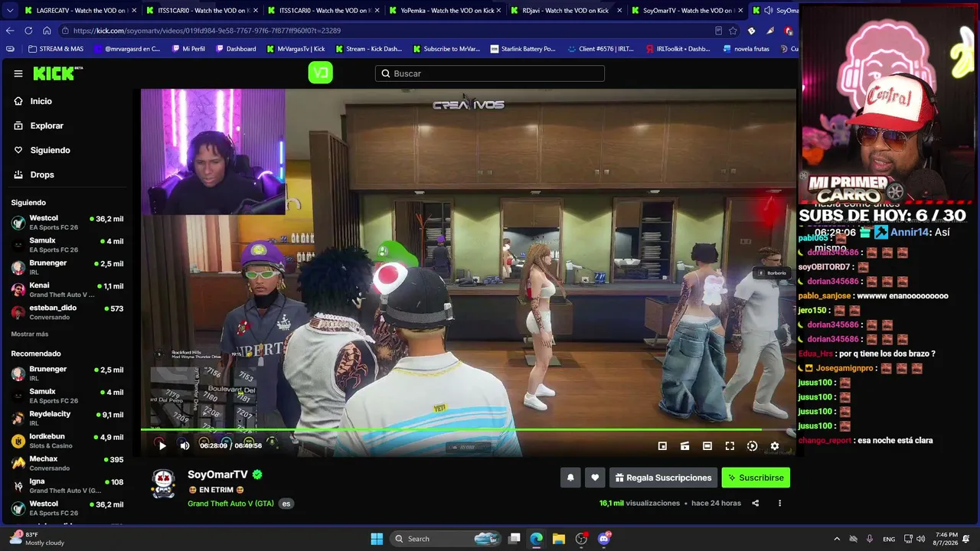Open recommended channel lordkebun
The height and width of the screenshot is (551, 980).
click(67, 441)
